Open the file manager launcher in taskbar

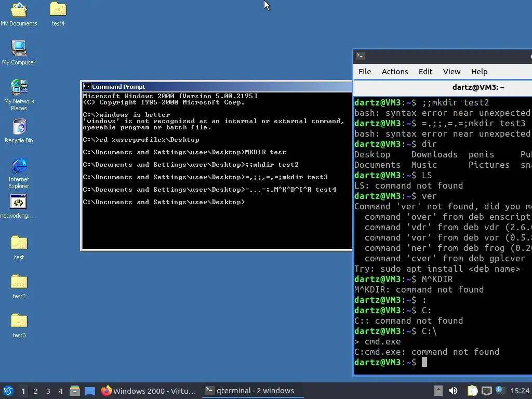point(75,391)
